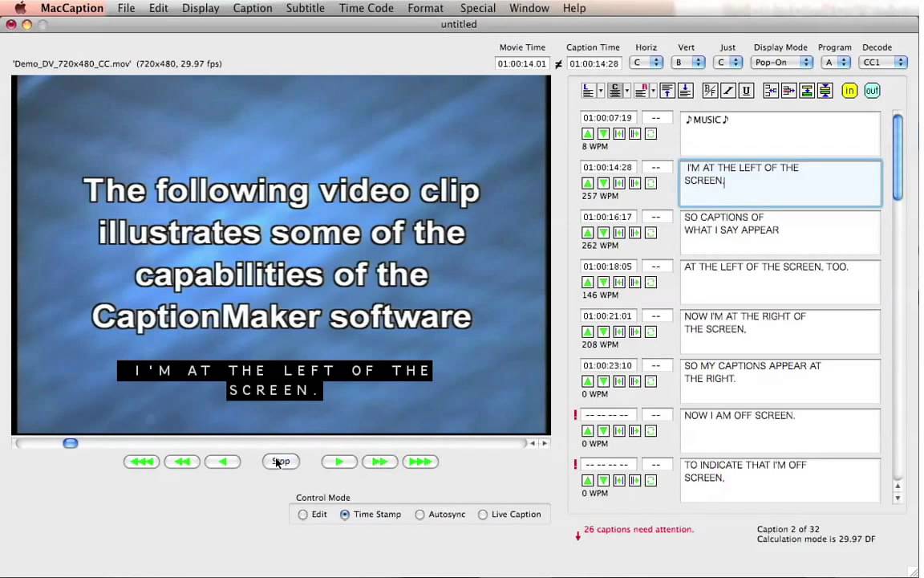The image size is (924, 578).
Task: Click the green down triangle in the MUSIC caption row
Action: point(603,134)
